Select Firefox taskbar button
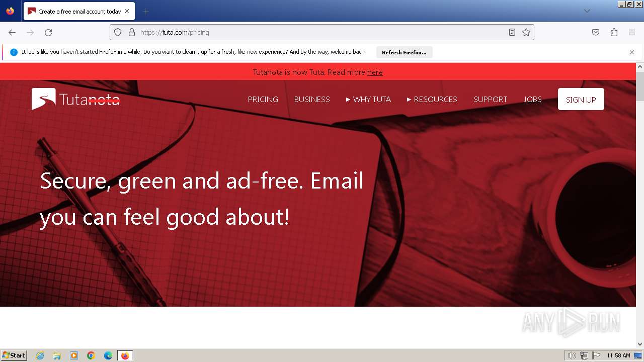This screenshot has height=362, width=644. [x=125, y=355]
